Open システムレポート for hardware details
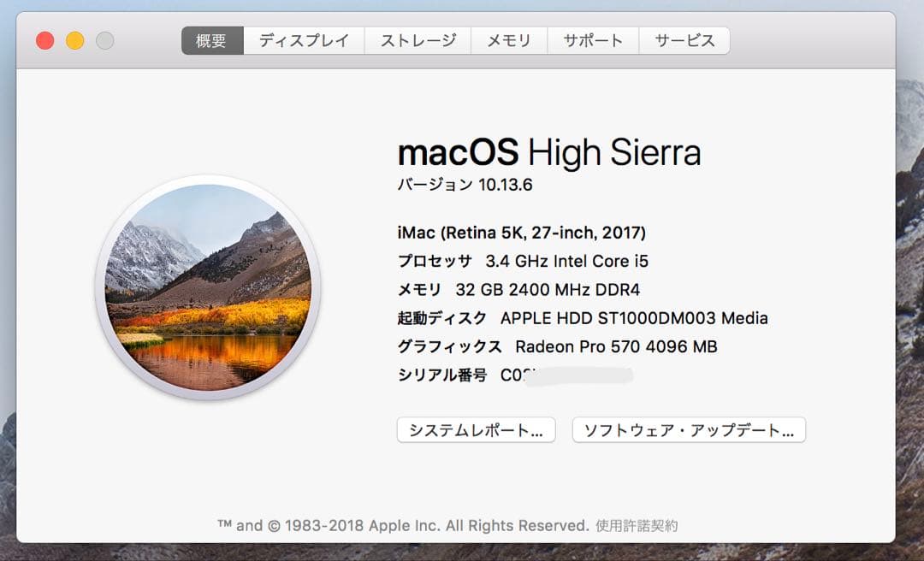Image resolution: width=924 pixels, height=561 pixels. click(475, 430)
